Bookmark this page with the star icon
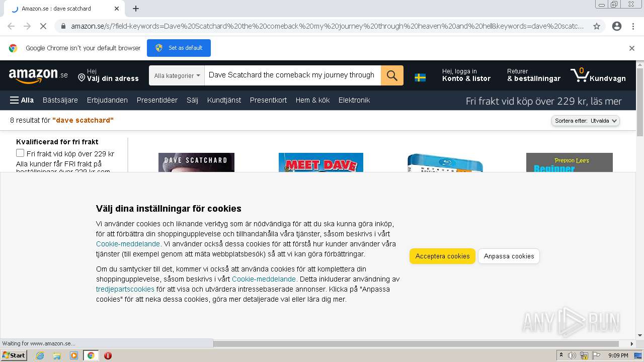This screenshot has height=362, width=644. coord(597,26)
